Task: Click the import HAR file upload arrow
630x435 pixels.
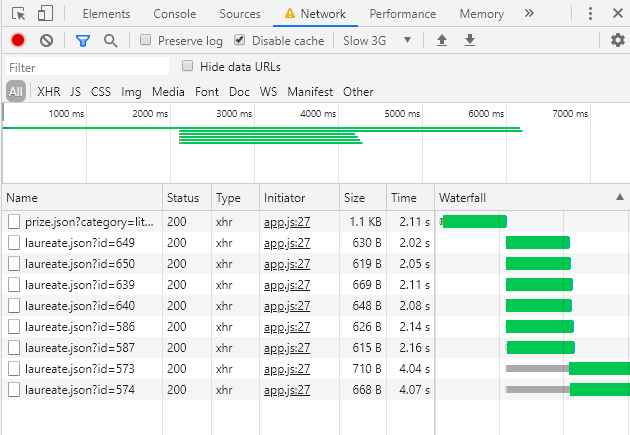Action: coord(442,41)
